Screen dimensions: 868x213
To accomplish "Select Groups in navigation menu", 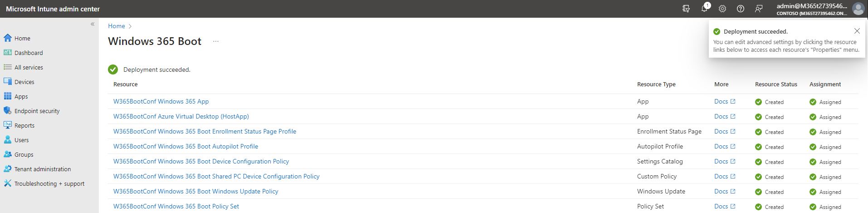I will tap(24, 154).
